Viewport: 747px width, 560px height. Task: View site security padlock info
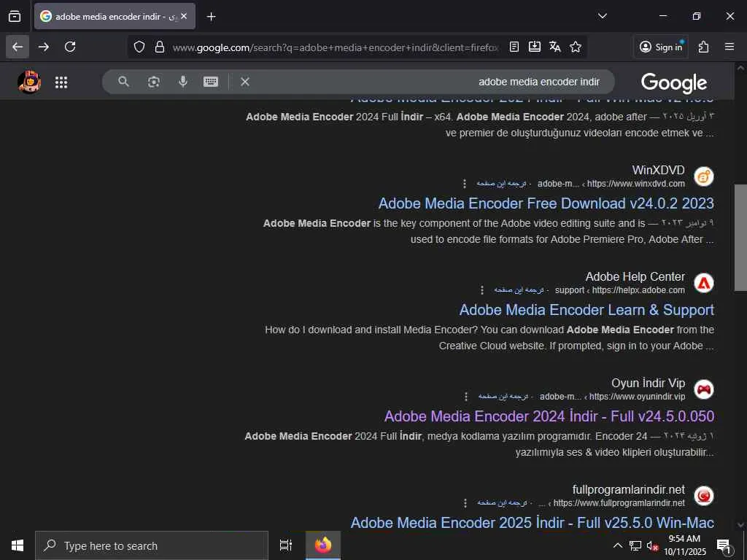click(160, 47)
